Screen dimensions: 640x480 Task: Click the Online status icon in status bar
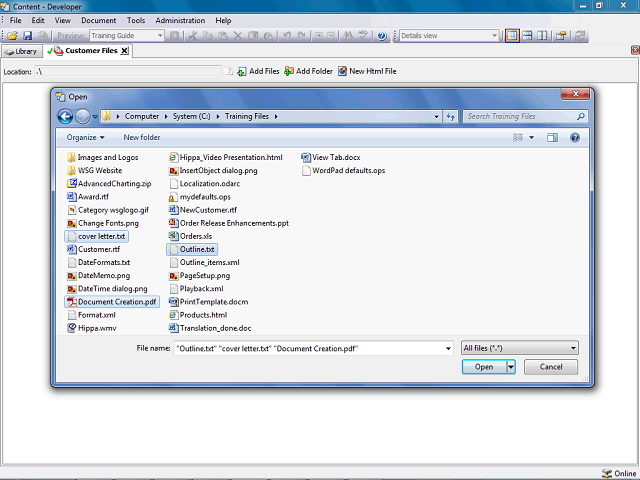coord(607,473)
